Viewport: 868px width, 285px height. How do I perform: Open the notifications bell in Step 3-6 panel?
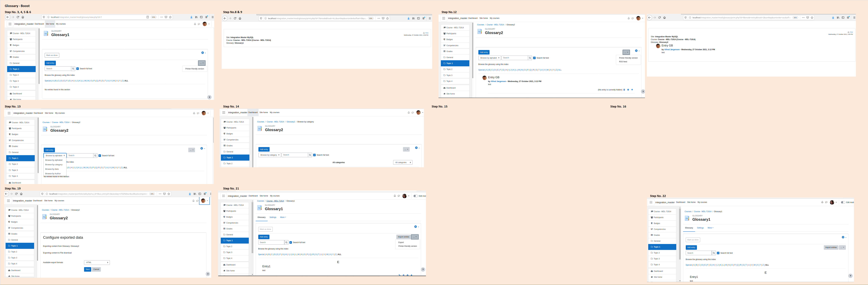pos(195,24)
